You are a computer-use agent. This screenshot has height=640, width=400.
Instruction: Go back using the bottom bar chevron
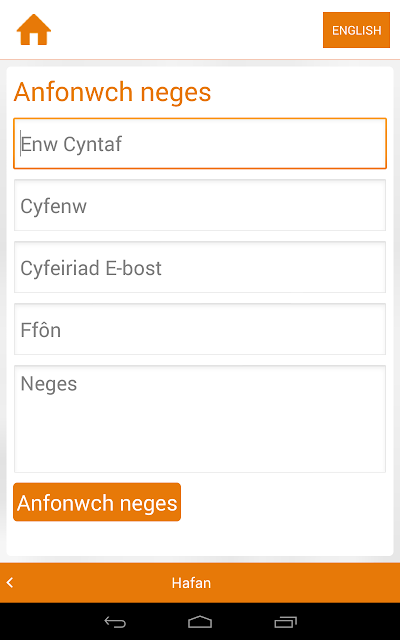point(10,582)
